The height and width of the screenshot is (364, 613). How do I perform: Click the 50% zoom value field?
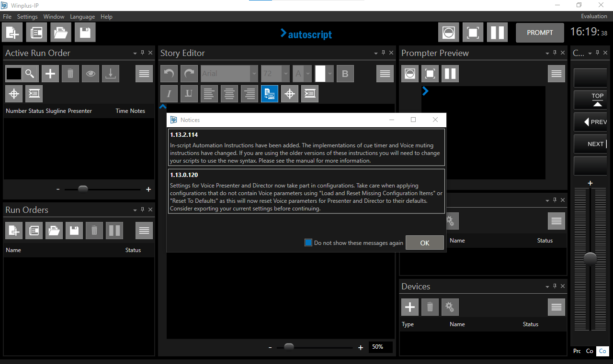[x=381, y=347]
